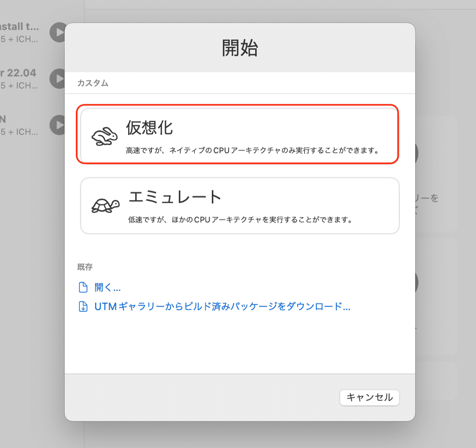Select the 'r 22.04' VM in sidebar
The image size is (476, 448).
tap(19, 79)
